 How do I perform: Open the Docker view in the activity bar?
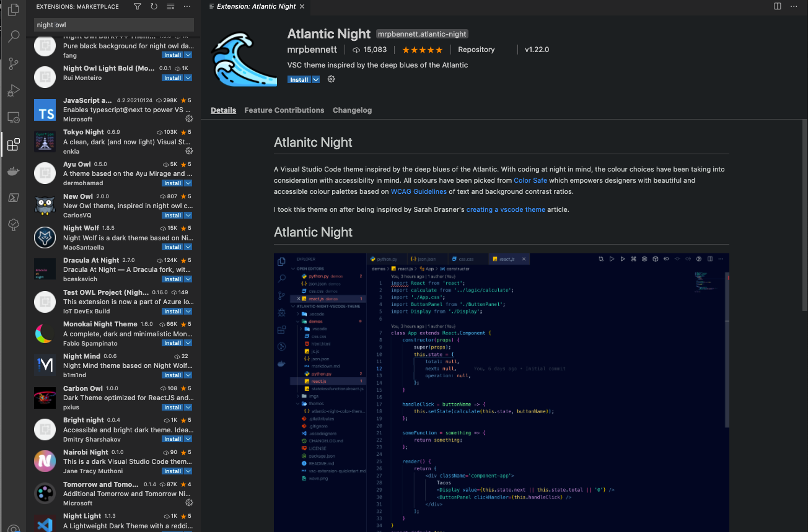tap(13, 171)
